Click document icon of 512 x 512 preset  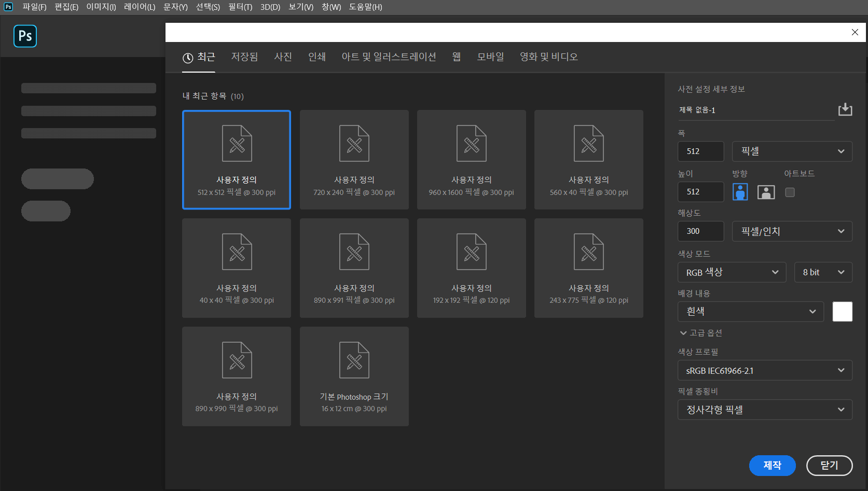point(237,143)
